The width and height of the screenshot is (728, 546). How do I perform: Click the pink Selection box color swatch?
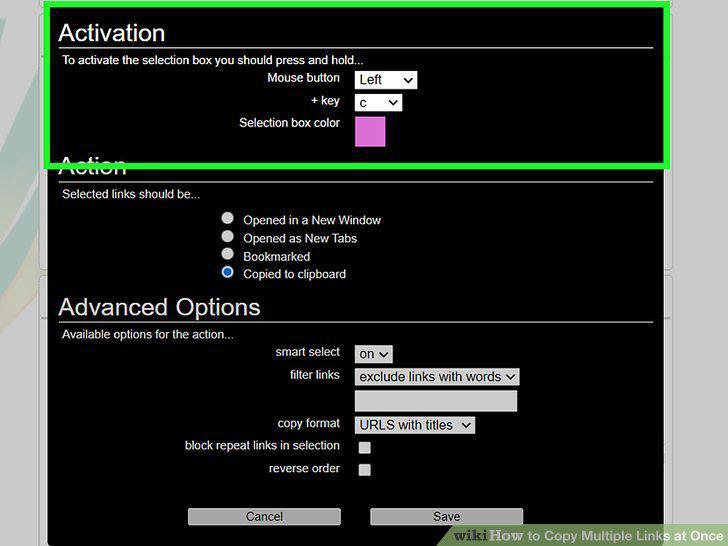370,131
